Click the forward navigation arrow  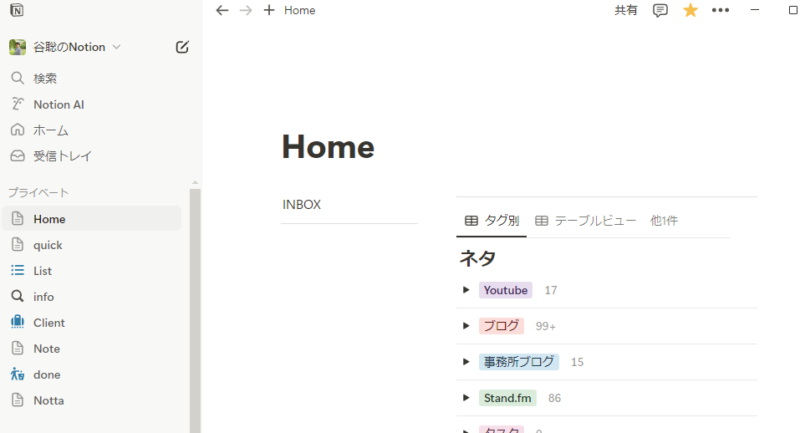tap(245, 10)
